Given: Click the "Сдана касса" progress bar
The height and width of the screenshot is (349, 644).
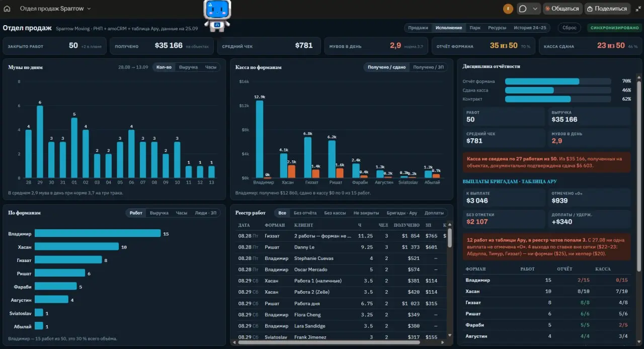Looking at the screenshot, I should [x=558, y=91].
